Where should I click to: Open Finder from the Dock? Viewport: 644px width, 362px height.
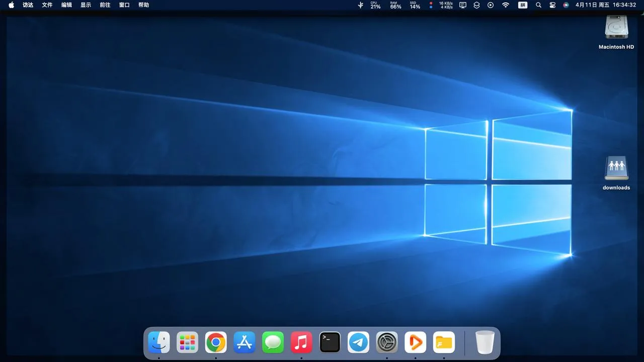[x=159, y=342]
